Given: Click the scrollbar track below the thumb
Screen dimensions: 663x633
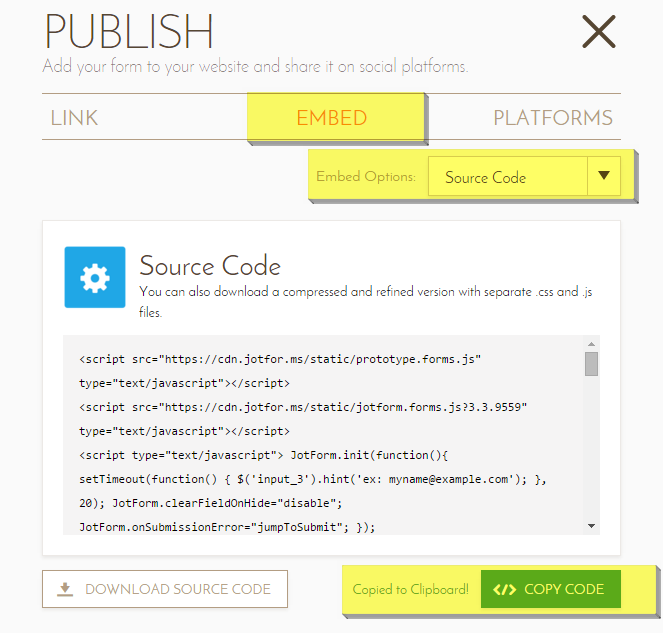Looking at the screenshot, I should point(591,450).
